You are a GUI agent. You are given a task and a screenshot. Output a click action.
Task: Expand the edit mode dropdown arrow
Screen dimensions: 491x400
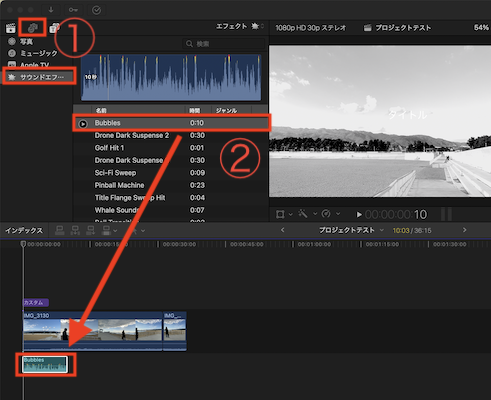click(115, 231)
